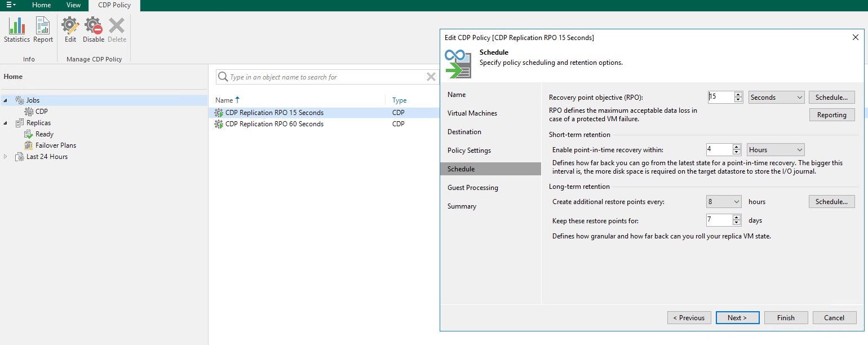Go to the Guest Processing step

pos(472,188)
